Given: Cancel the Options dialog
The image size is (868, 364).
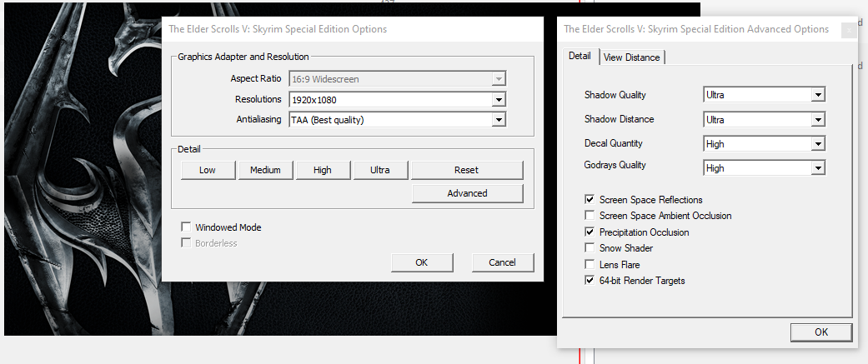Looking at the screenshot, I should click(503, 262).
